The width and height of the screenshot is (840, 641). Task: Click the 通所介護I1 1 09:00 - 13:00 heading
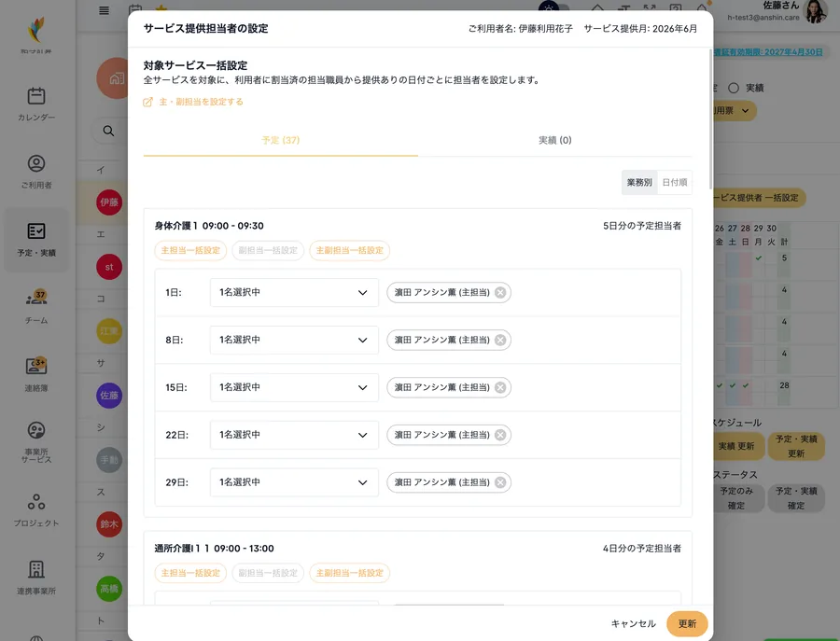click(x=215, y=549)
